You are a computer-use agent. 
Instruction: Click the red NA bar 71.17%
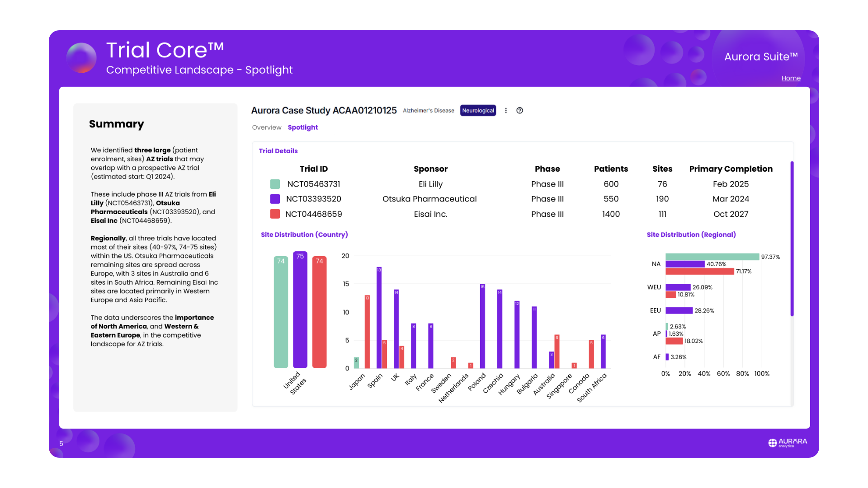pos(700,271)
